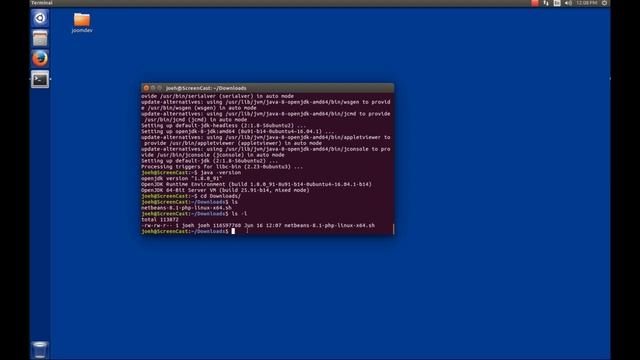Click the 'total 113872' output line
The width and height of the screenshot is (640, 360).
coord(160,220)
